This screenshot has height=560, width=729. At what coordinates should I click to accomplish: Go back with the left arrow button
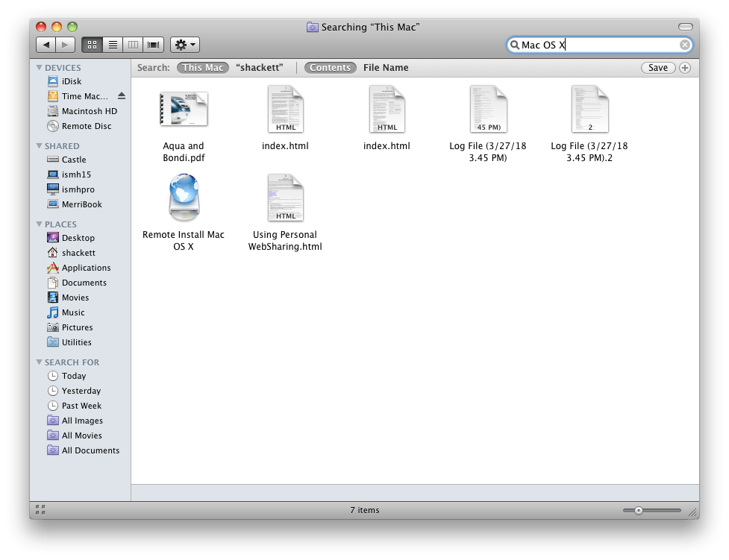[x=46, y=45]
